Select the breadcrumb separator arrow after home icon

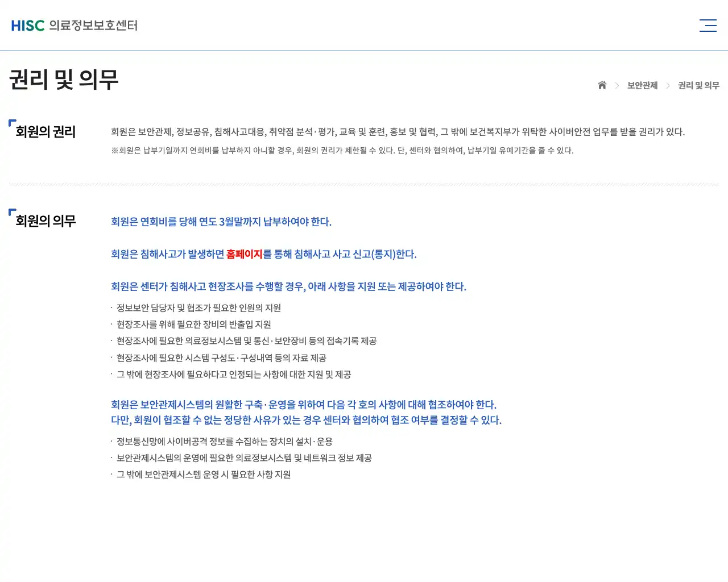pos(617,85)
